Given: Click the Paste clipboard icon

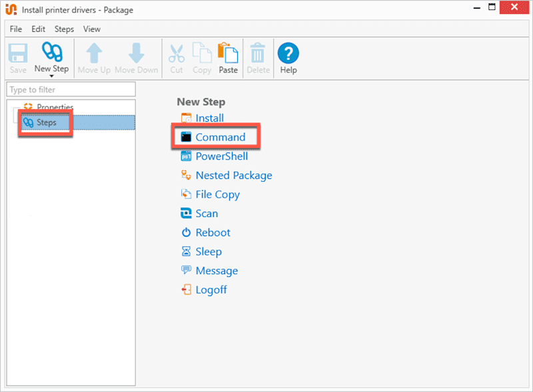Looking at the screenshot, I should pos(228,53).
